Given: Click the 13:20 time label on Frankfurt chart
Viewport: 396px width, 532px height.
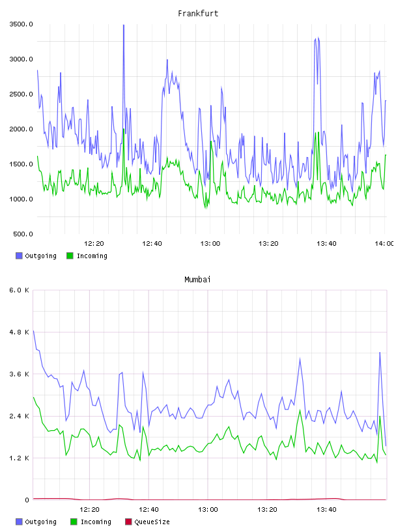Looking at the screenshot, I should [268, 244].
